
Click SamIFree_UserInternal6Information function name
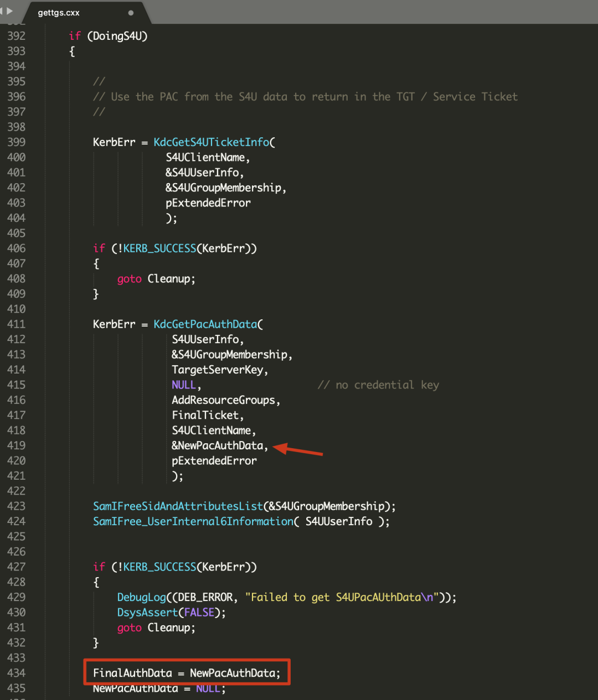coord(193,521)
